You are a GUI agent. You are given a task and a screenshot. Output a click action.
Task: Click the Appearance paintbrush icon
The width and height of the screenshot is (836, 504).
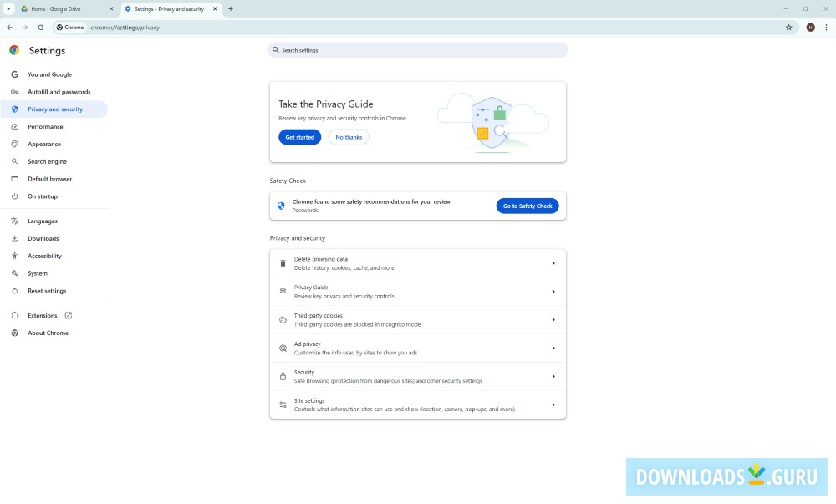13,144
